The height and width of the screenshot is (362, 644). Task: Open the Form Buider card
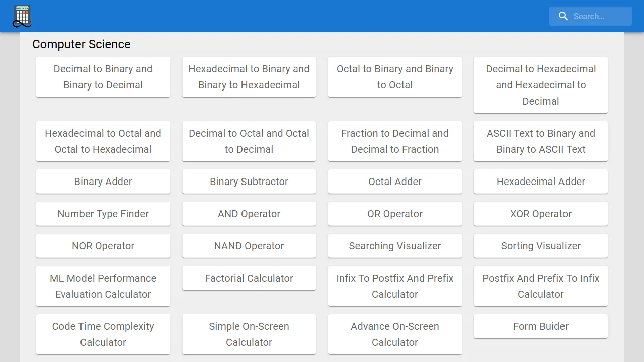click(541, 326)
